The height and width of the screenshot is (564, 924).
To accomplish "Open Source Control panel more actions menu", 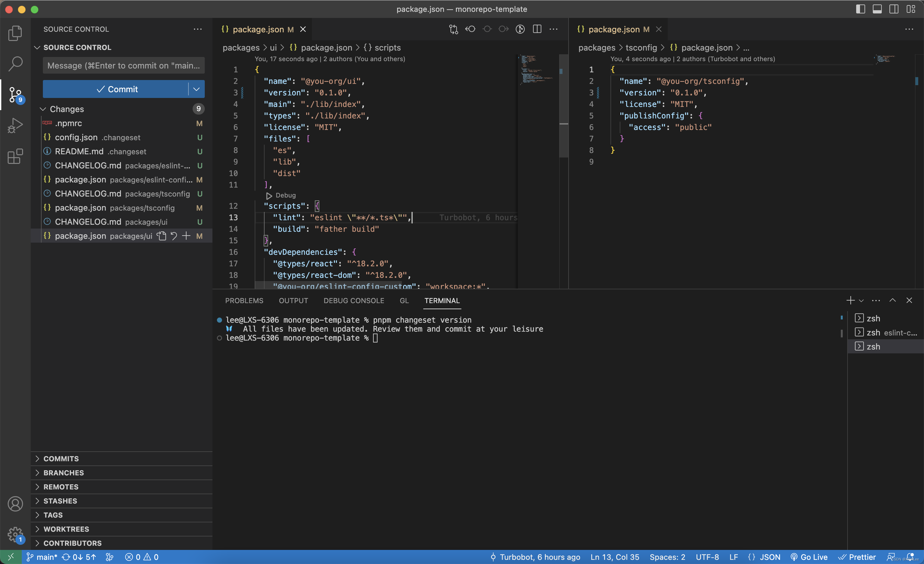I will (x=198, y=29).
